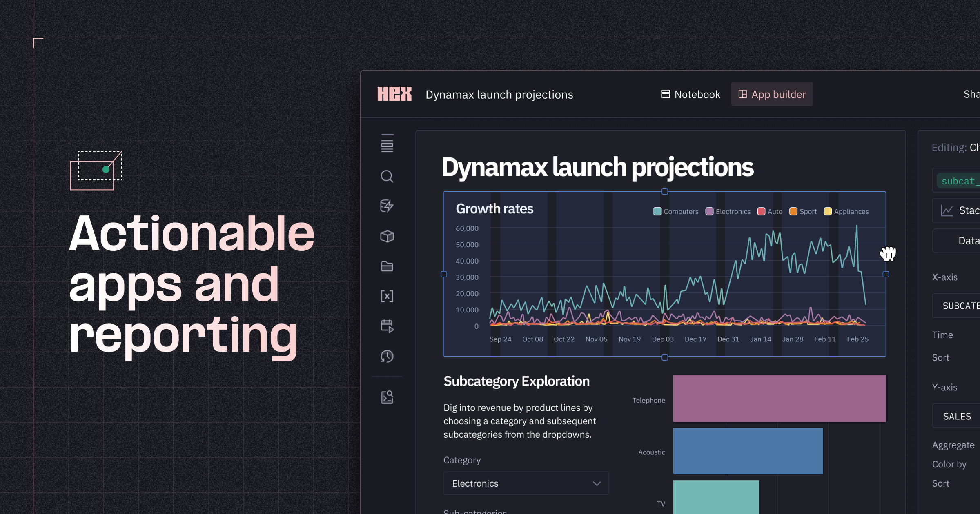
Task: Open the SALES Y-axis field dropdown
Action: [957, 416]
